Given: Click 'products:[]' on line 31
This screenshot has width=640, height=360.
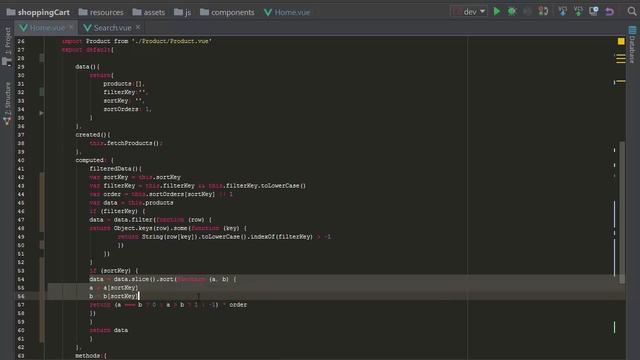Looking at the screenshot, I should [123, 84].
